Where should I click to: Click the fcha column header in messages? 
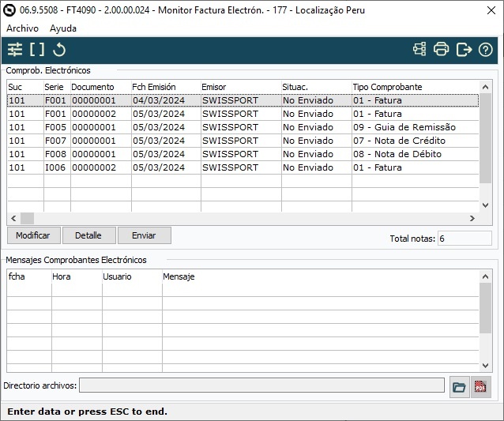[29, 276]
